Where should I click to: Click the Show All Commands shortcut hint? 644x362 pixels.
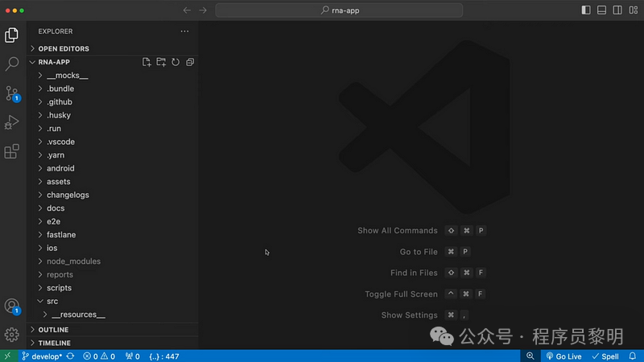[x=422, y=231]
